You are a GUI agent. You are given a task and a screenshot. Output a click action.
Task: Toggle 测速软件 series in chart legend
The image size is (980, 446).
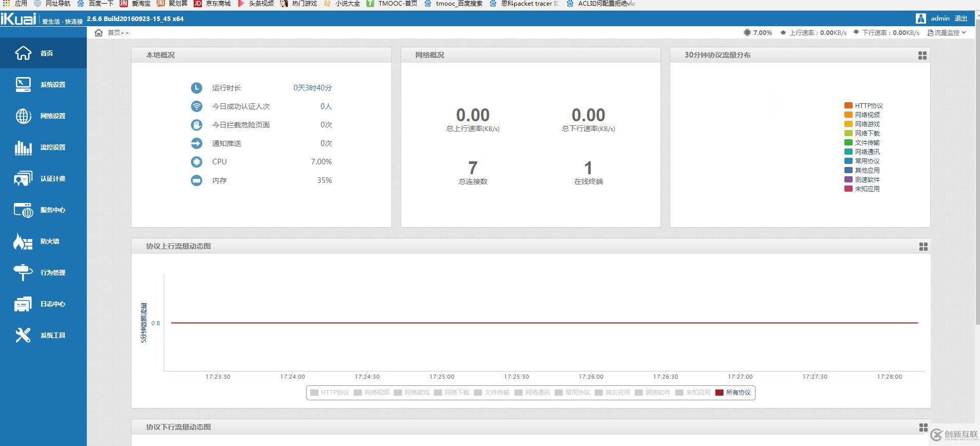coord(652,393)
